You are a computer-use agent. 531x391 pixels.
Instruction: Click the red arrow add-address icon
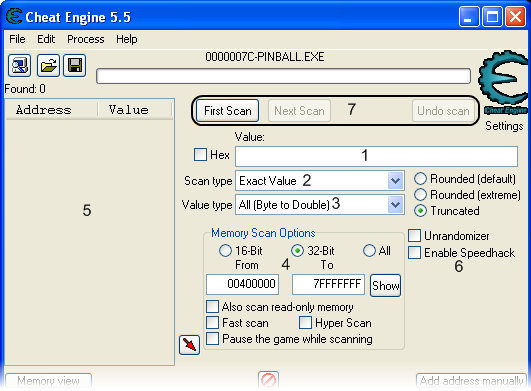pos(189,345)
